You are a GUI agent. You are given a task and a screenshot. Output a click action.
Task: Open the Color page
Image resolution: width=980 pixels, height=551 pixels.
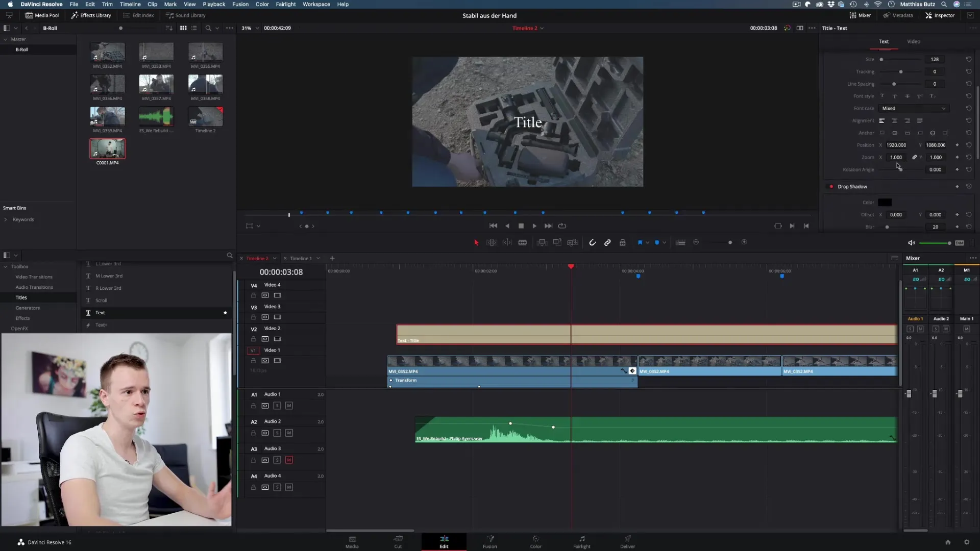tap(535, 542)
